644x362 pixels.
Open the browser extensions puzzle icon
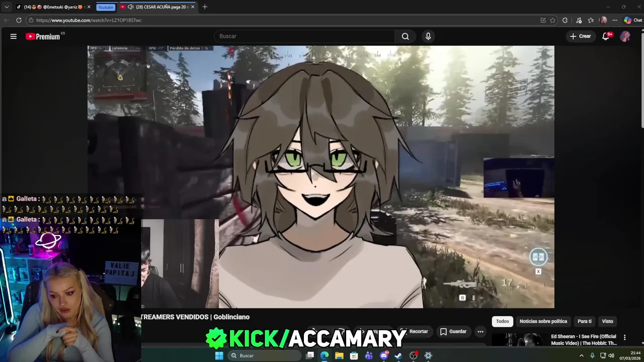point(565,20)
